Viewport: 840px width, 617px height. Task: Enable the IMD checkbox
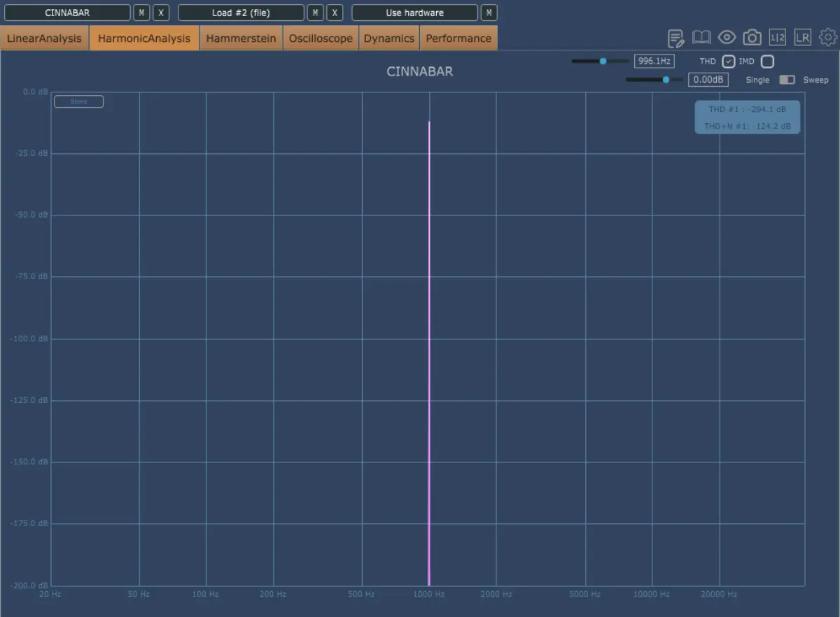pyautogui.click(x=767, y=62)
